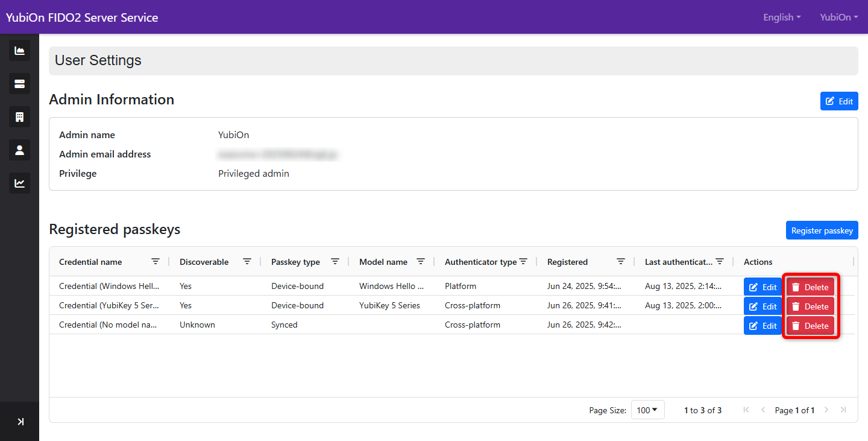Sort by Credential name column header

tap(90, 262)
